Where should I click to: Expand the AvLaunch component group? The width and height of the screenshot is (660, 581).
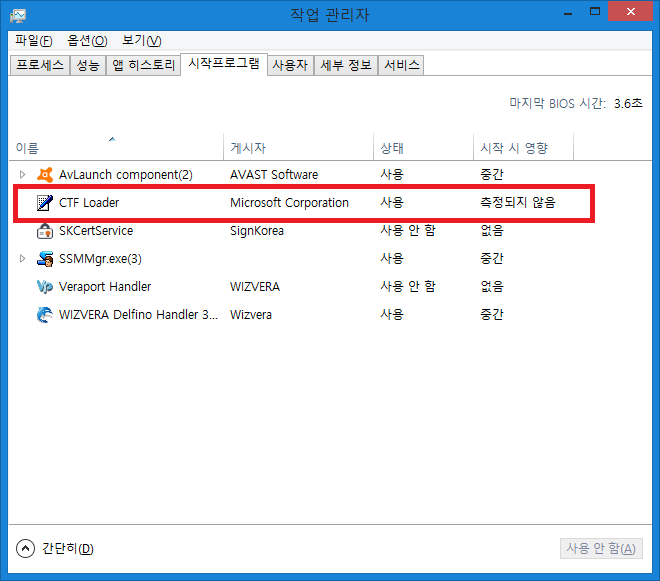(x=22, y=174)
